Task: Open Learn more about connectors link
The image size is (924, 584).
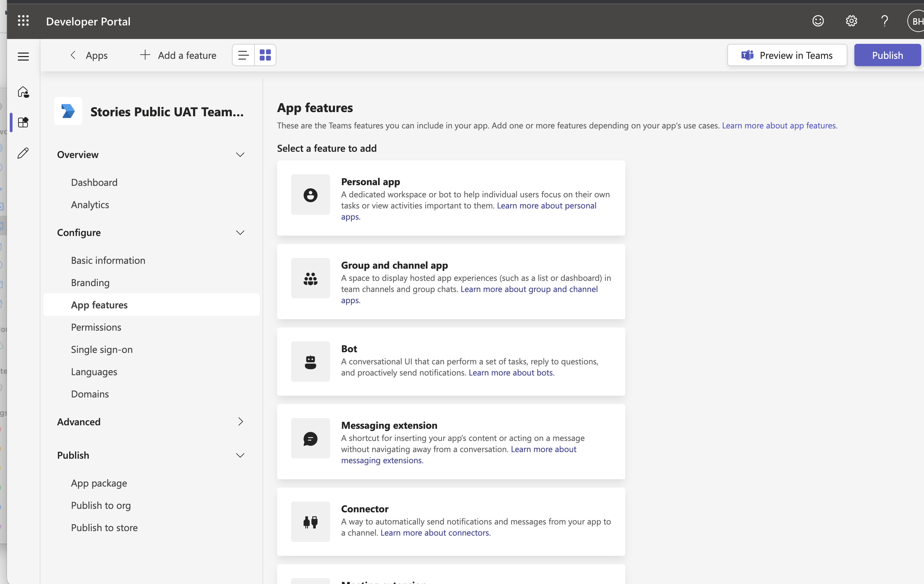Action: 436,533
